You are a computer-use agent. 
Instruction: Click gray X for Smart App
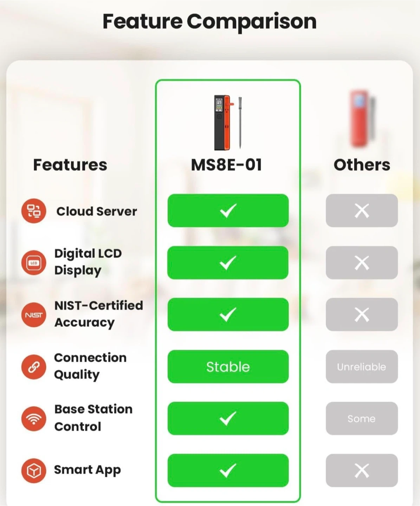362,471
